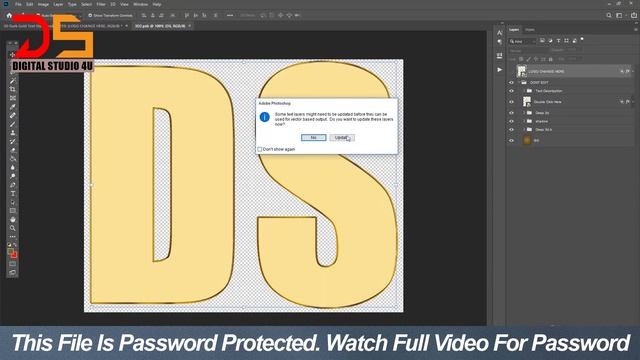Switch to the Paths panel tab
Image resolution: width=640 pixels, height=360 pixels.
[530, 30]
